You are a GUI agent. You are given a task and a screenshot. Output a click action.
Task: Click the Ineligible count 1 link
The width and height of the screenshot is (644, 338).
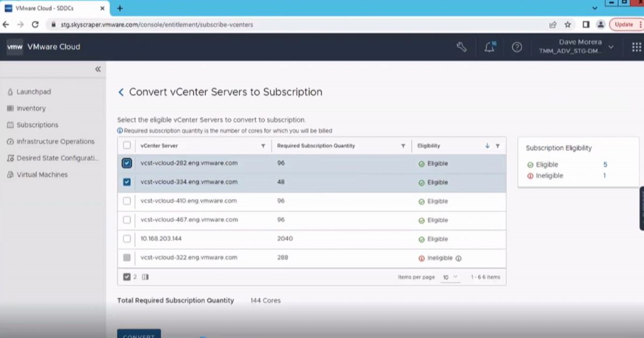point(605,176)
